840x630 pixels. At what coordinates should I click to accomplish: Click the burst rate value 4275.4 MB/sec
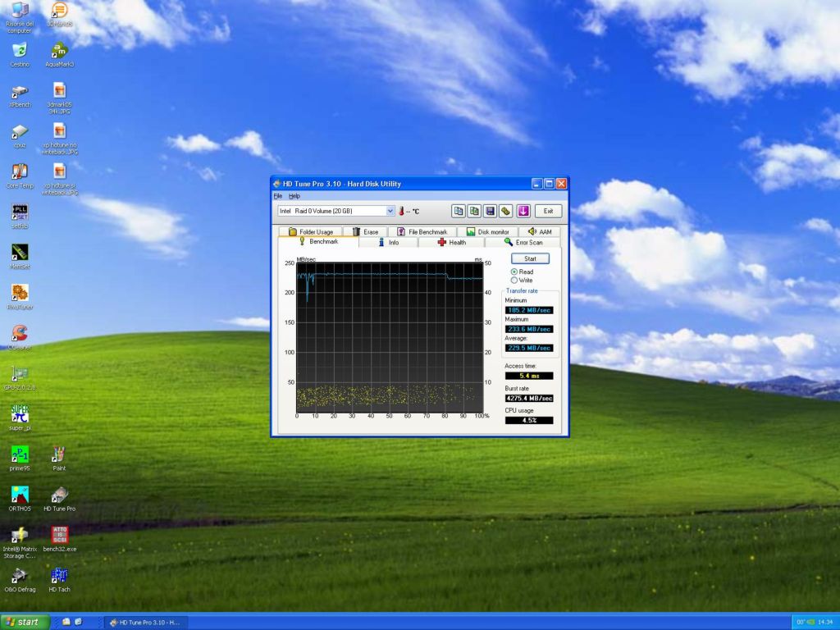point(529,399)
